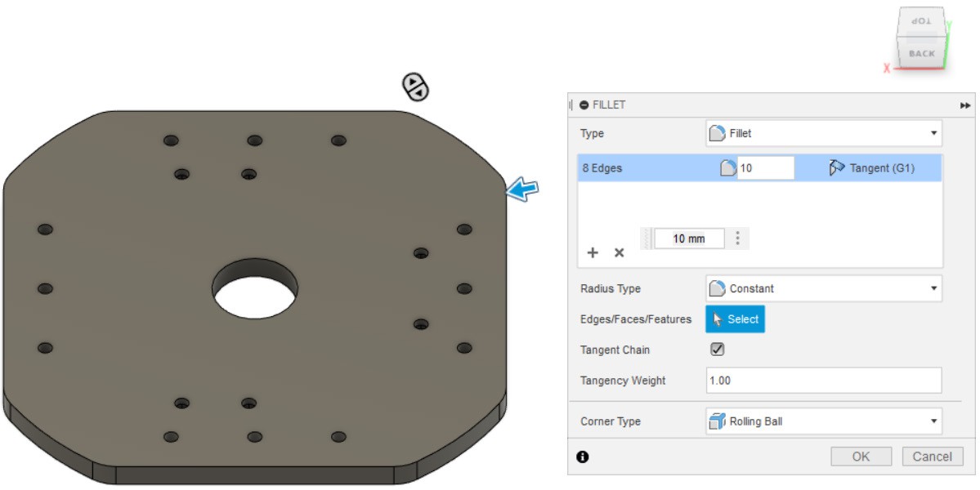Click the blue Select button for edges
This screenshot has width=980, height=490.
coord(735,319)
